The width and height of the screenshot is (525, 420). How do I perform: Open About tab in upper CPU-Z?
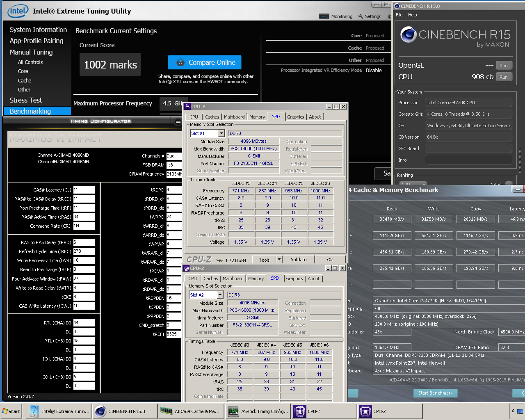coord(315,117)
